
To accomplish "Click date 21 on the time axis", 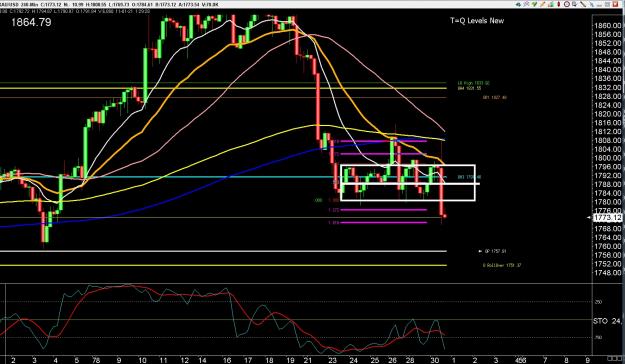I will (307, 360).
